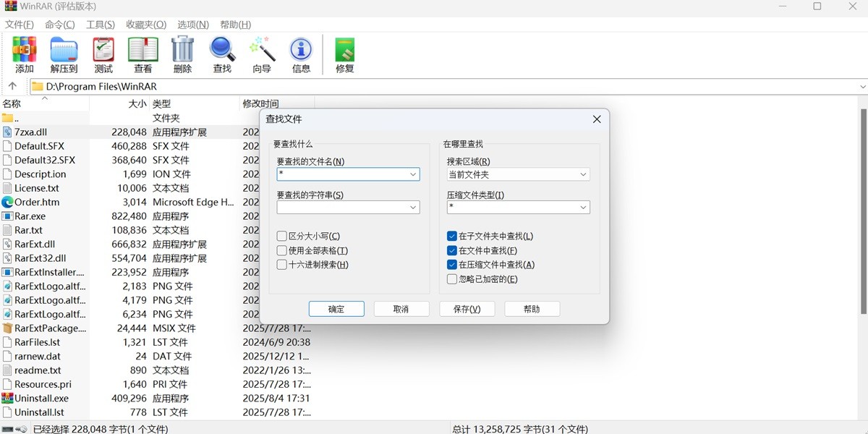Click the 工具 menu item
The width and height of the screenshot is (868, 434).
click(x=101, y=24)
